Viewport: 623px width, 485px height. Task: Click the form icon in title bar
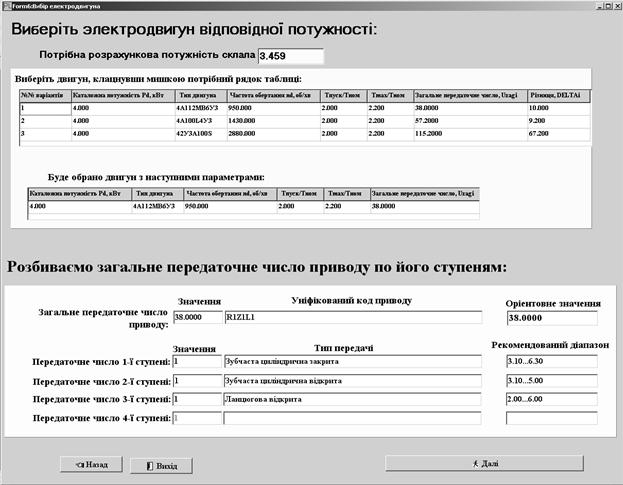[6, 6]
